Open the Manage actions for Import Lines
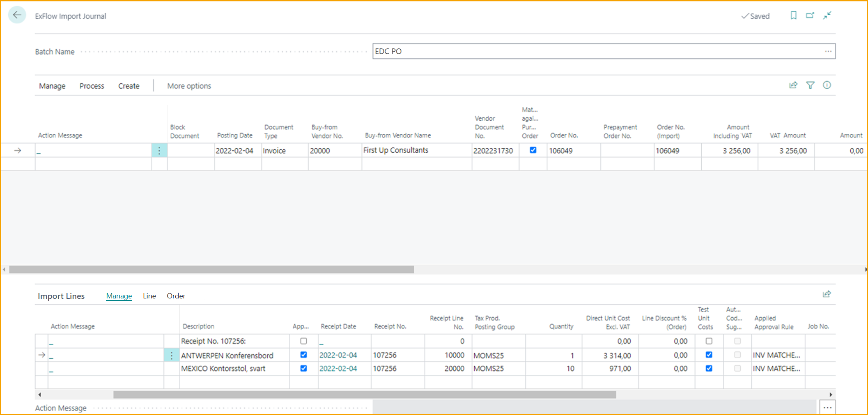Screen dimensions: 868x415 tap(119, 296)
